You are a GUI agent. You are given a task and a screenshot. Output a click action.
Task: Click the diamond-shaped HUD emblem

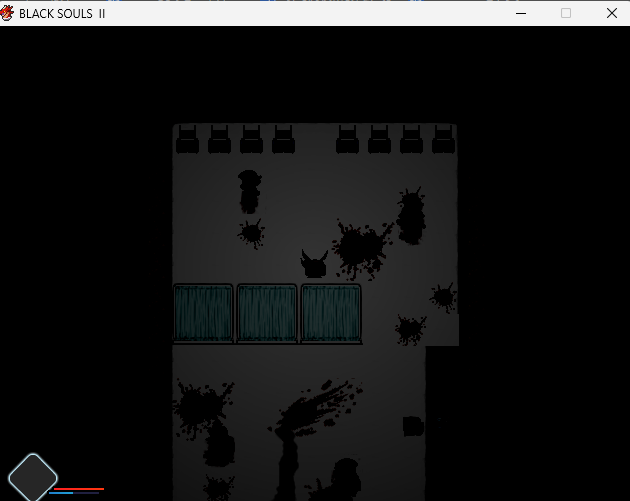33,476
